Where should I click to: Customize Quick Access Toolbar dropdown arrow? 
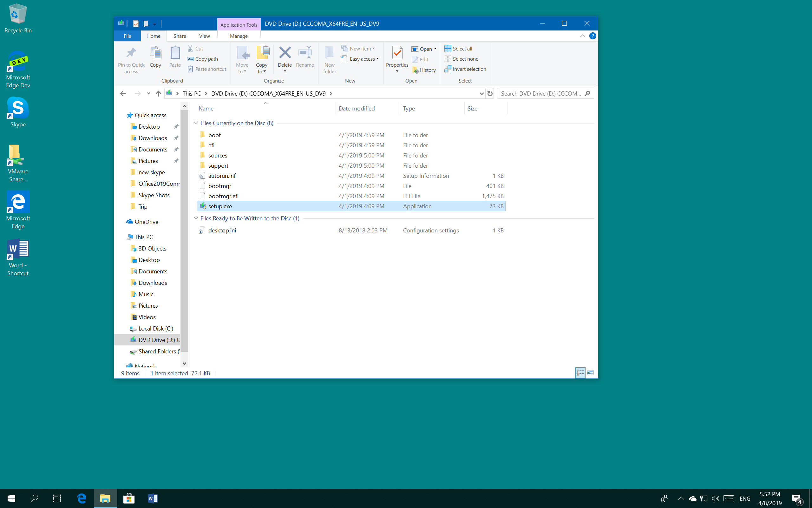coord(155,24)
